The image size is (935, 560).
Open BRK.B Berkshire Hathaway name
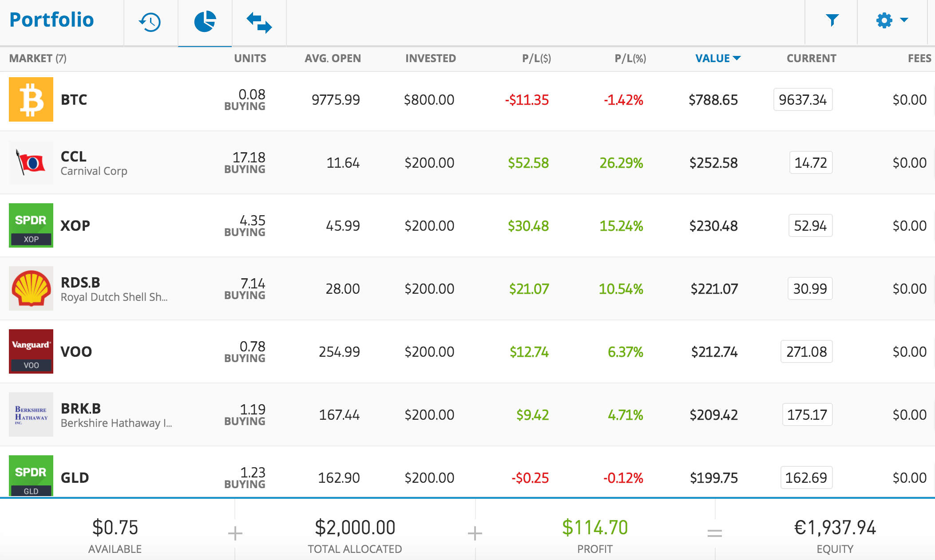click(116, 415)
